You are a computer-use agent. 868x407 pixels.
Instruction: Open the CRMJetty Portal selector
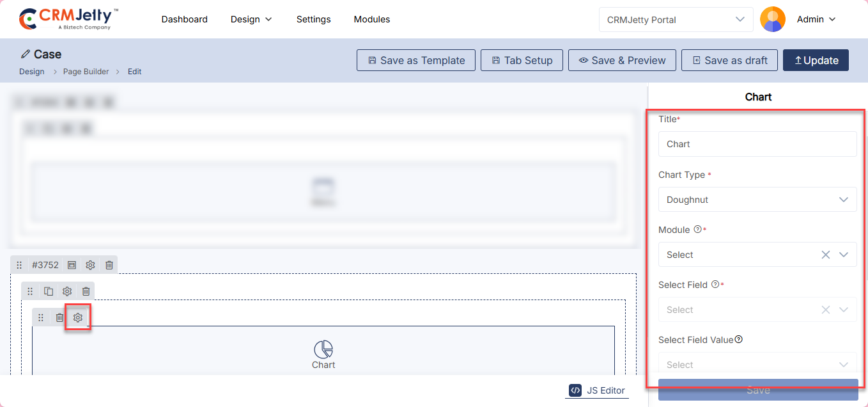click(x=676, y=19)
